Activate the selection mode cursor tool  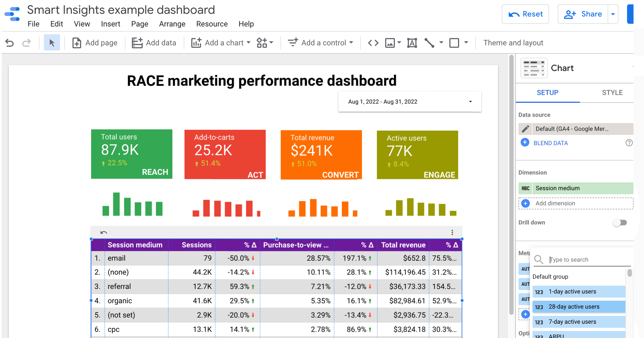click(x=52, y=43)
